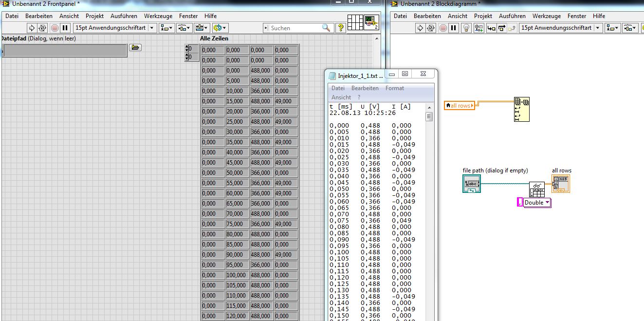Open Format menu in Injektor text editor

[x=394, y=88]
